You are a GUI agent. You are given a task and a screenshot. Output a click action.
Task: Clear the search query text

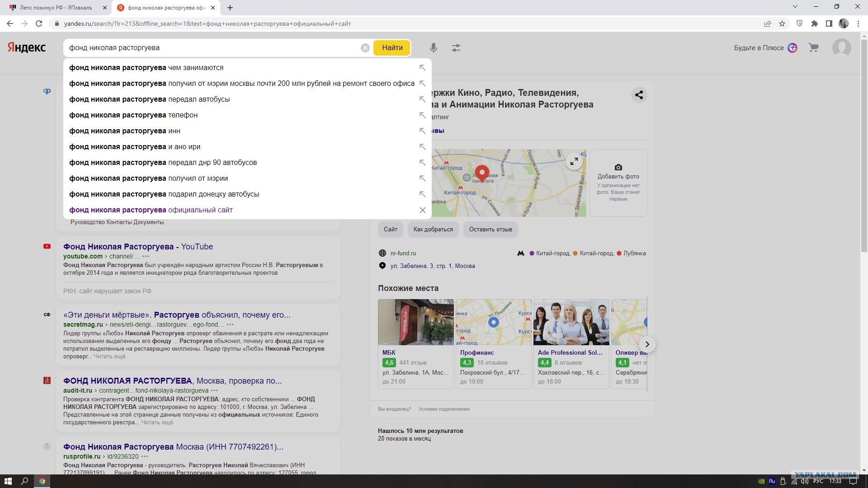[365, 48]
